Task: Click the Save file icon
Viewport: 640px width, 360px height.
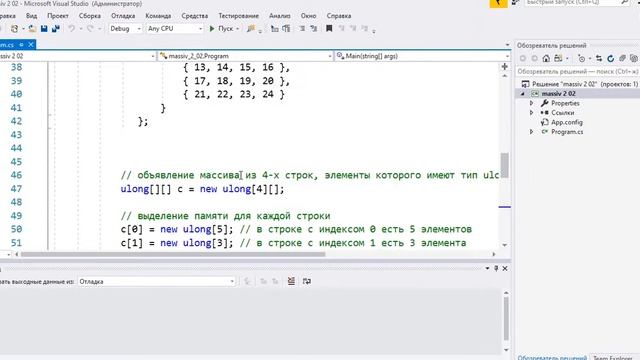Action: (x=44, y=29)
